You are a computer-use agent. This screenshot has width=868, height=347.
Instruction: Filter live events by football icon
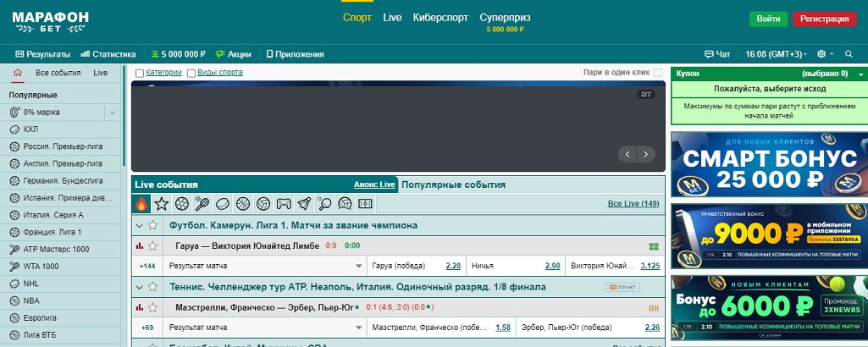pyautogui.click(x=181, y=204)
